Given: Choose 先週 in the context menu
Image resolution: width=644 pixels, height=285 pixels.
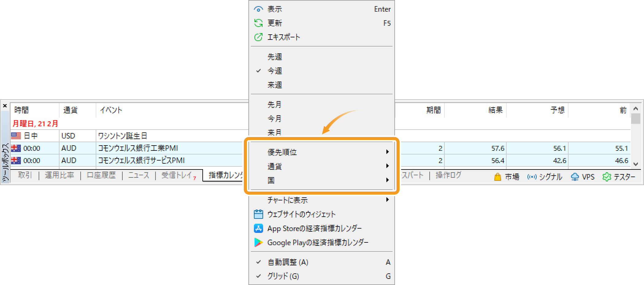Looking at the screenshot, I should [321, 57].
